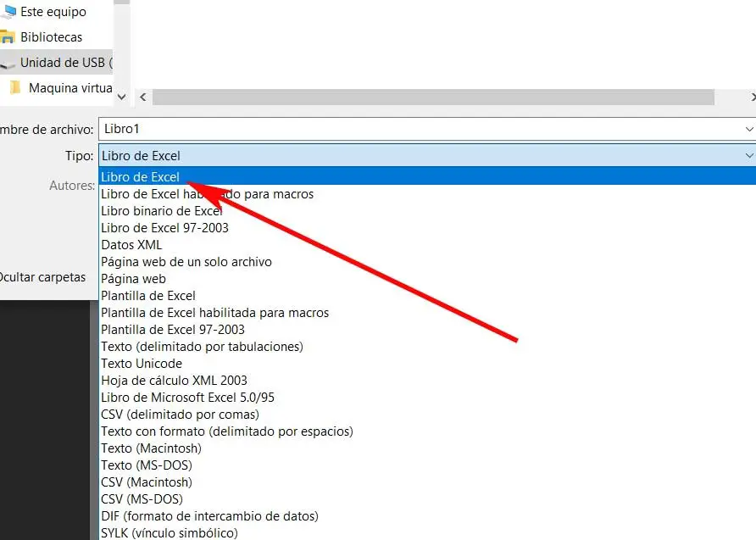Select the 'Datos XML' file type

tap(131, 244)
